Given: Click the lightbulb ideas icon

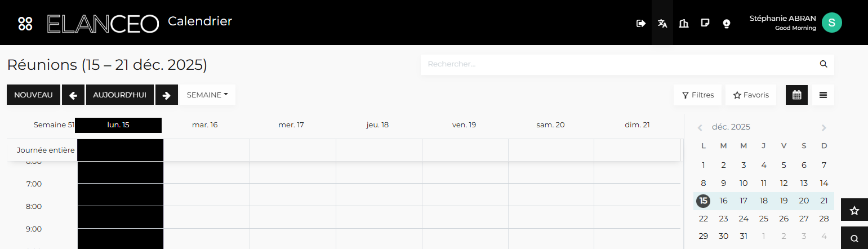Looking at the screenshot, I should (727, 23).
